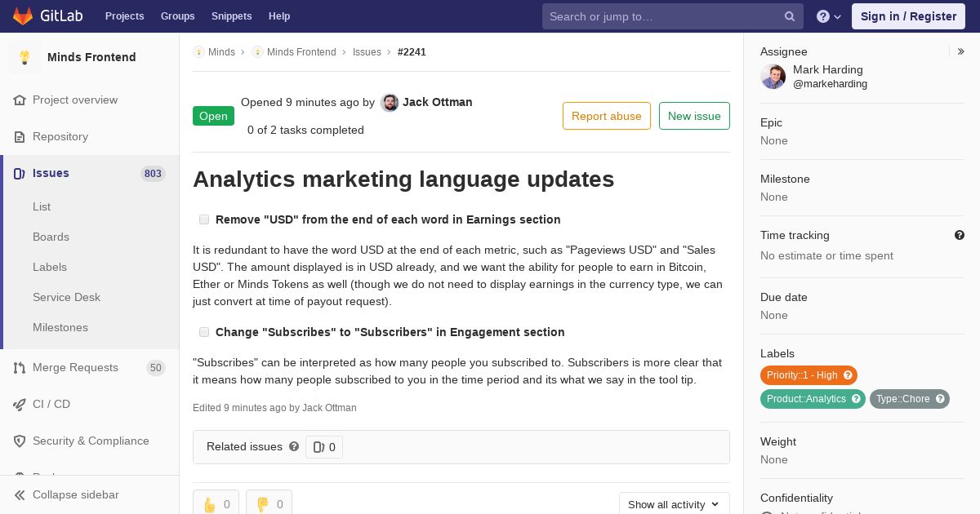Screen dimensions: 980x514
Task: Click the Minds Frontend lightbulb avatar
Action: 24,57
